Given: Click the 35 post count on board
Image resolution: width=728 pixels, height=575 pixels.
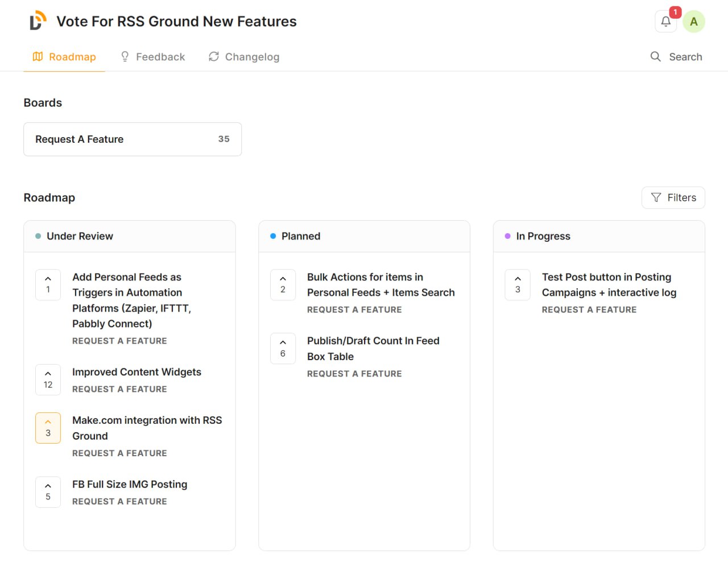Looking at the screenshot, I should (224, 139).
